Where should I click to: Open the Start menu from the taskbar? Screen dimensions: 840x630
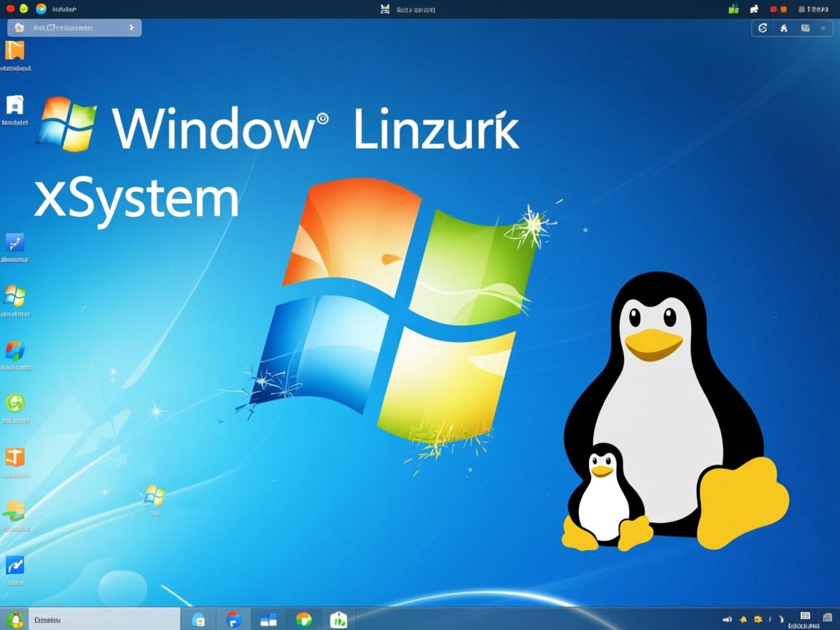pos(16,618)
